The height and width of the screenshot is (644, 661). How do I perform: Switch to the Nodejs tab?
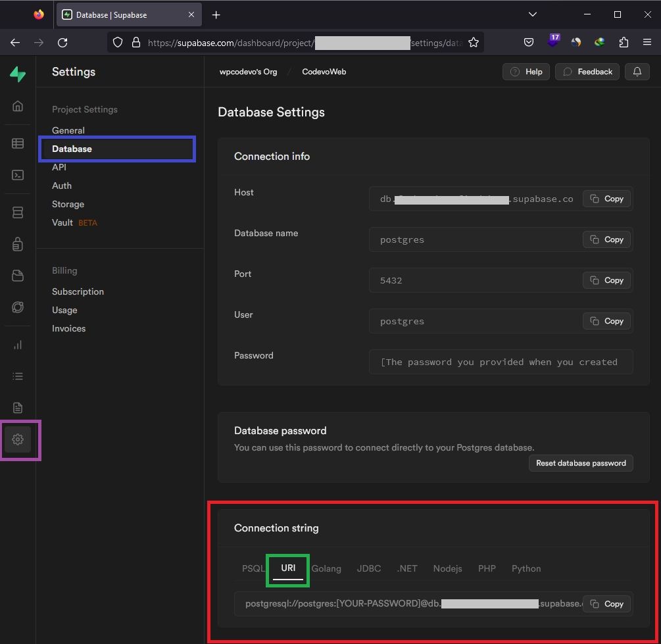(448, 568)
